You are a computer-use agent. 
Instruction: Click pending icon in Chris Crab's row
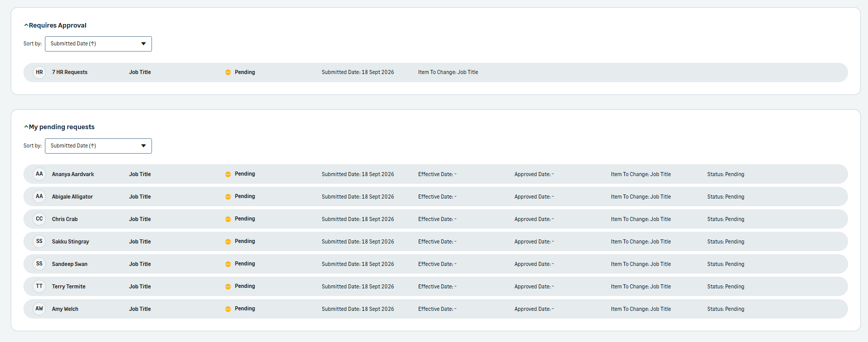(228, 219)
